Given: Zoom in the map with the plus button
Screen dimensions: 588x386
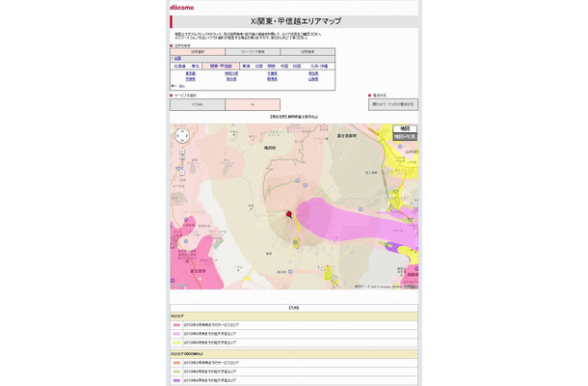Looking at the screenshot, I should point(182,152).
